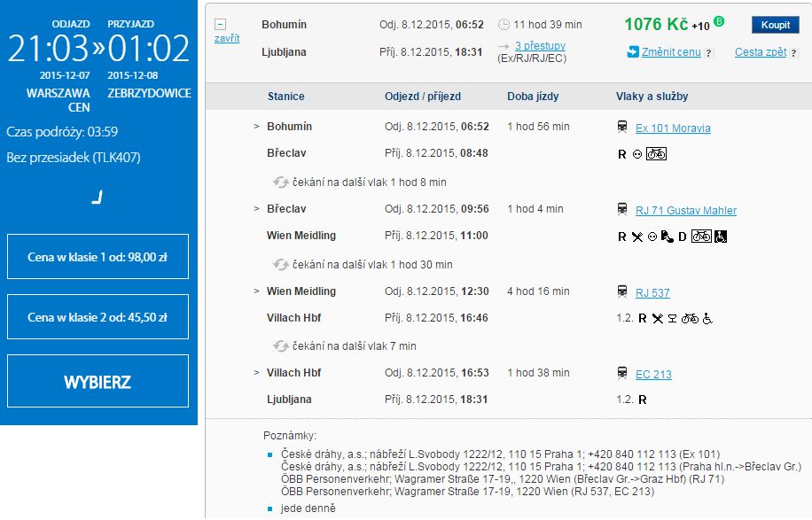The width and height of the screenshot is (812, 520).
Task: Click the train icon beside Ex 101 Moravia
Action: click(622, 128)
